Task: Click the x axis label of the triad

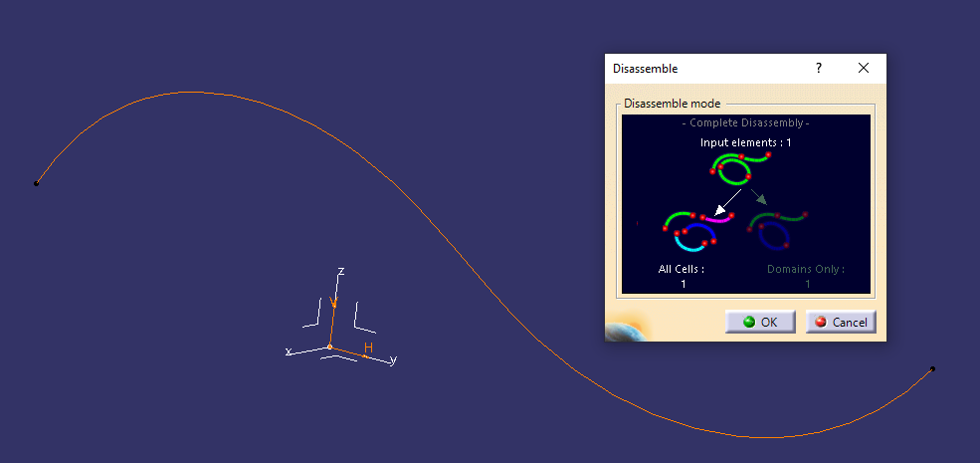Action: 289,351
